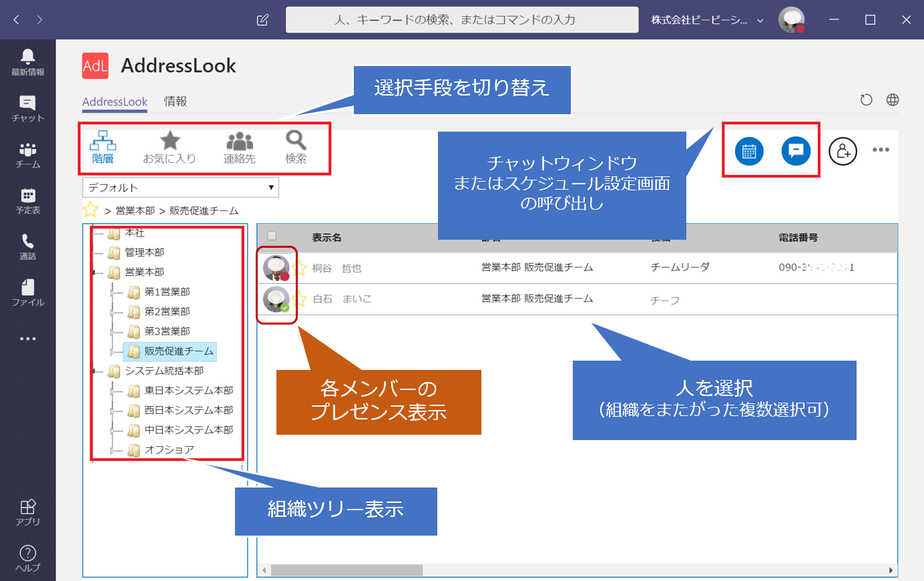The width and height of the screenshot is (924, 581).
Task: Open チャット in the sidebar
Action: tap(28, 108)
